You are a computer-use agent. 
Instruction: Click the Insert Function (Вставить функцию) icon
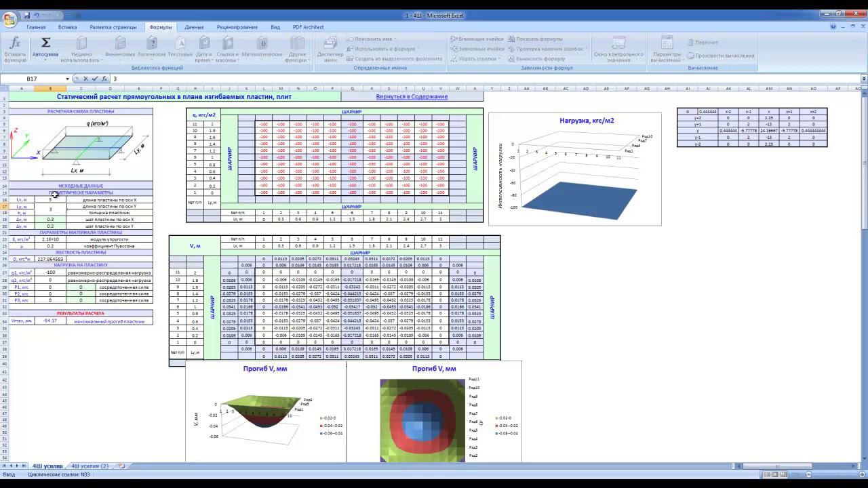(15, 49)
